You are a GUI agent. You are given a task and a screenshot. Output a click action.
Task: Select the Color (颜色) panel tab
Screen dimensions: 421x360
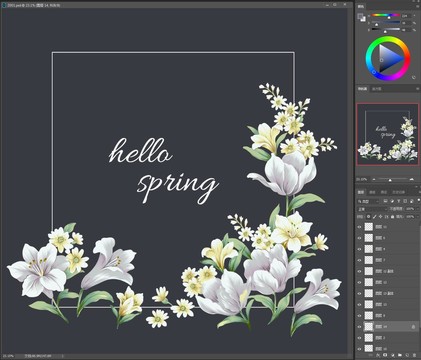(361, 6)
